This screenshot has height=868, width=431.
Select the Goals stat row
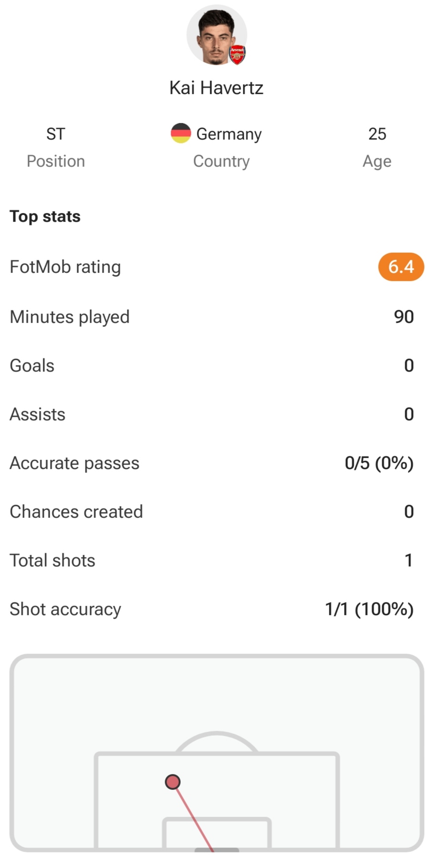click(x=212, y=365)
